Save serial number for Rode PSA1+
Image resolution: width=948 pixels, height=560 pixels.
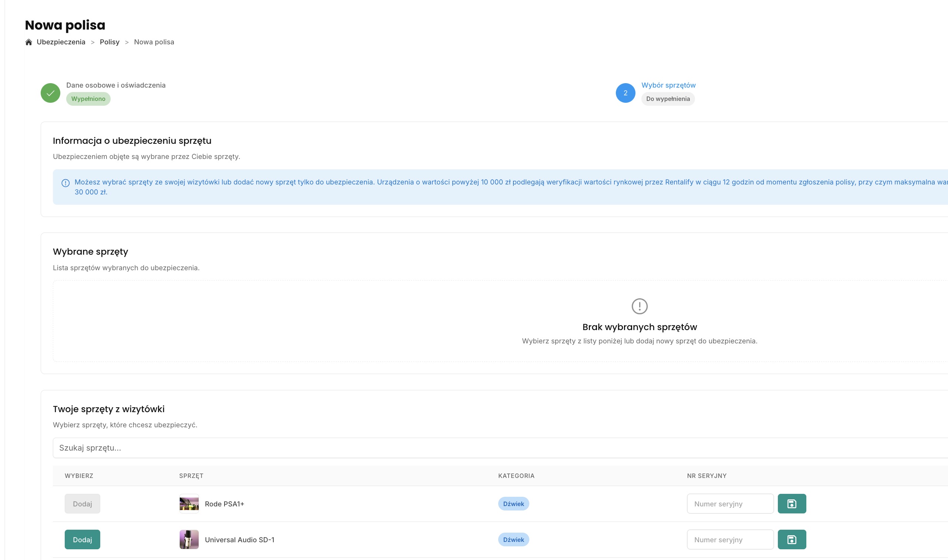[791, 503]
